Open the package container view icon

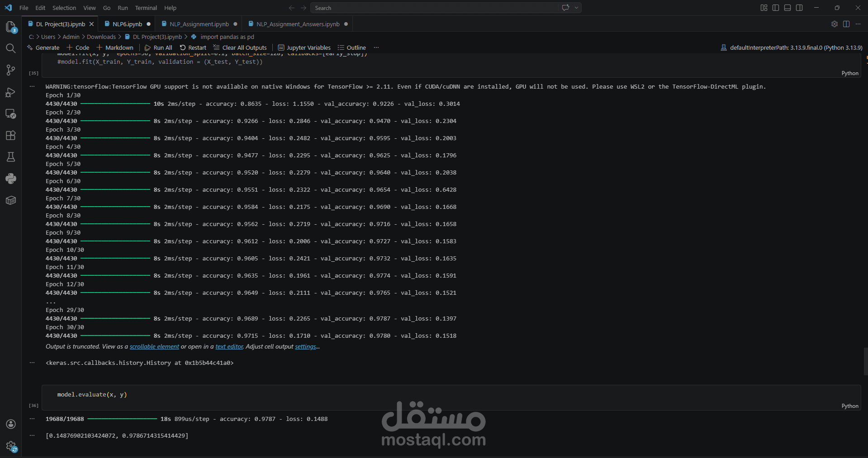[x=11, y=200]
